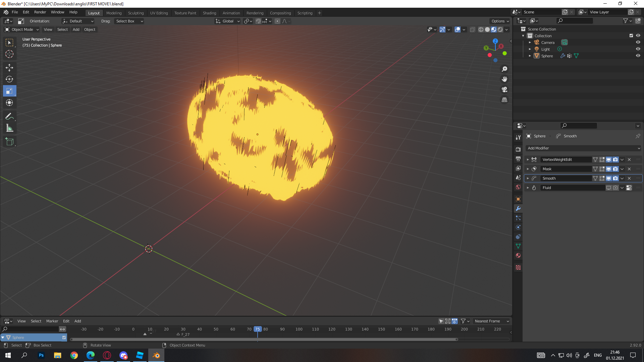Expand the Fluid modifier panel
Screen dimensions: 644x362
[x=528, y=188]
